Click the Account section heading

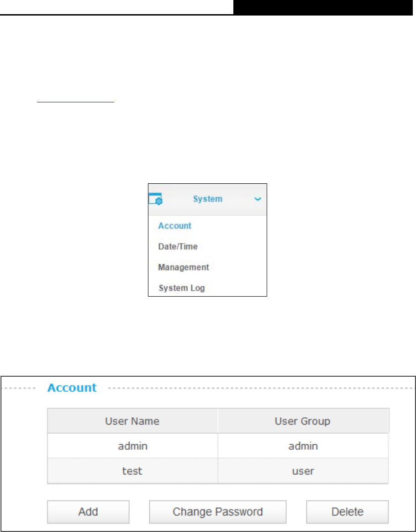72,388
